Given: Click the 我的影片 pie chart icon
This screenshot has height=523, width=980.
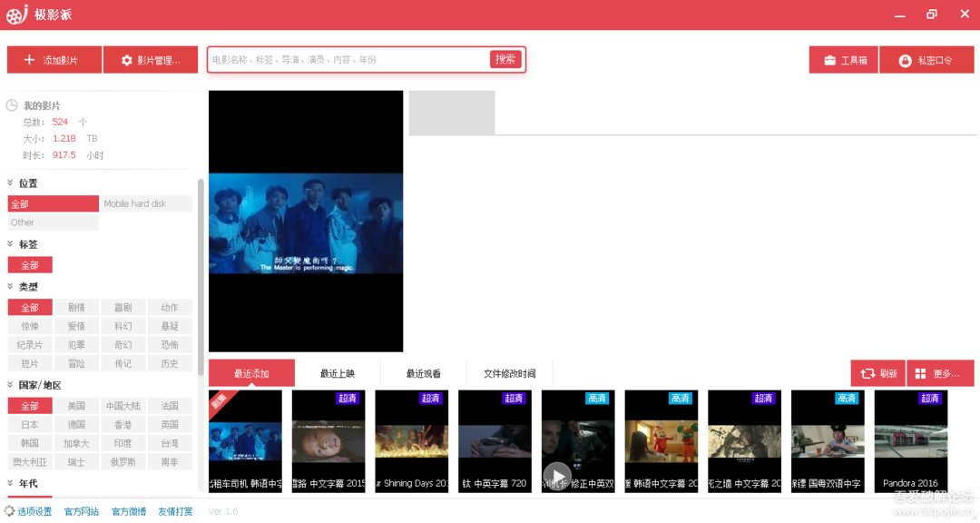Looking at the screenshot, I should point(12,105).
